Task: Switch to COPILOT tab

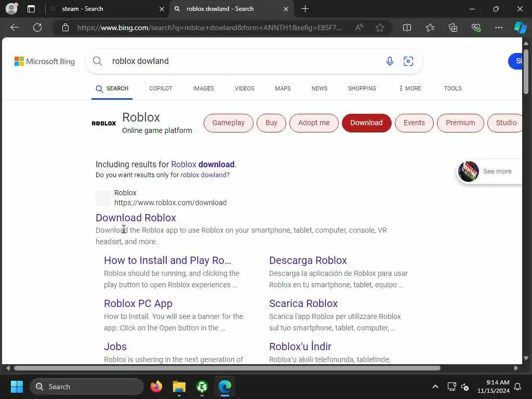Action: 161,88
